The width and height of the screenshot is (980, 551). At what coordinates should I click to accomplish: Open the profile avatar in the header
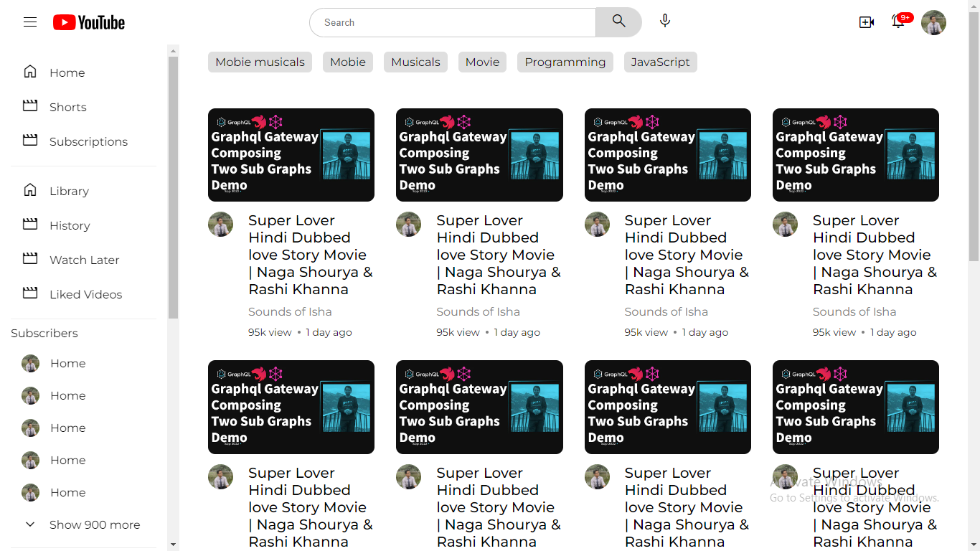pyautogui.click(x=933, y=22)
